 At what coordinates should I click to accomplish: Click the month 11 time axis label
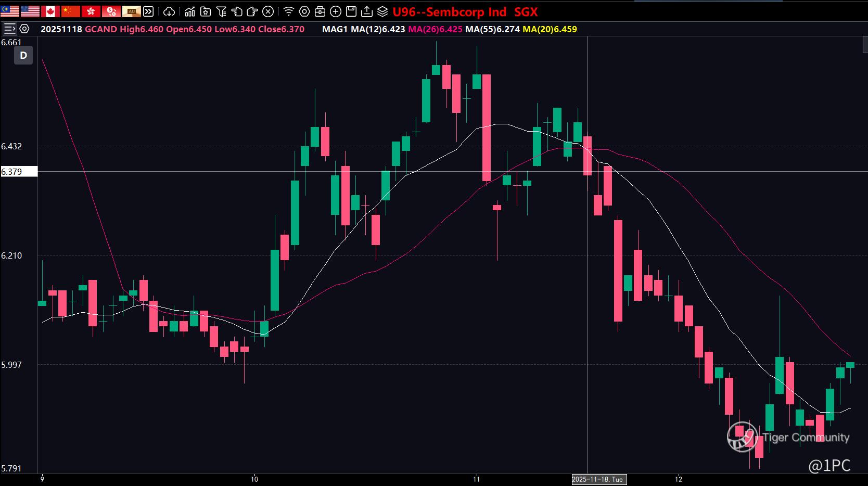point(477,479)
